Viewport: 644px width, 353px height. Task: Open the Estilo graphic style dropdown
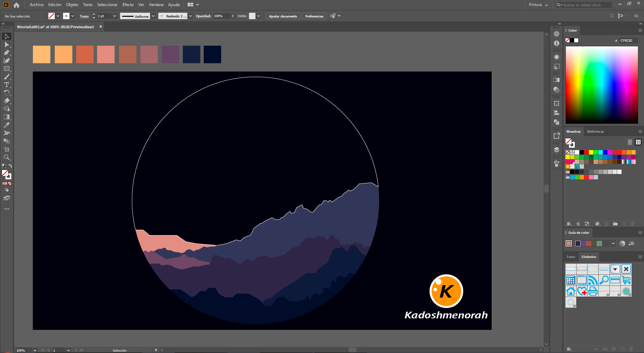258,16
